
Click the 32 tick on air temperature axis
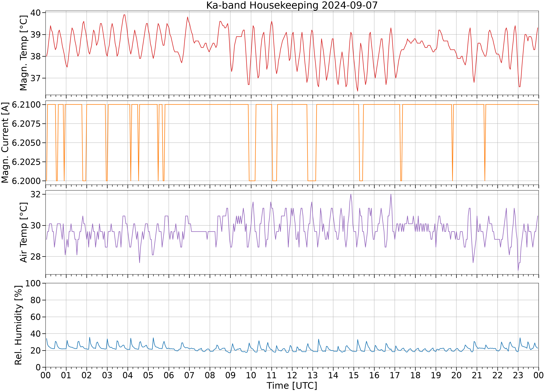pos(36,194)
